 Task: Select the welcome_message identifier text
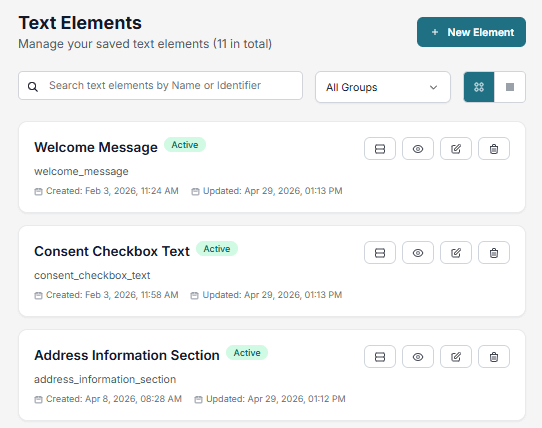pyautogui.click(x=81, y=171)
